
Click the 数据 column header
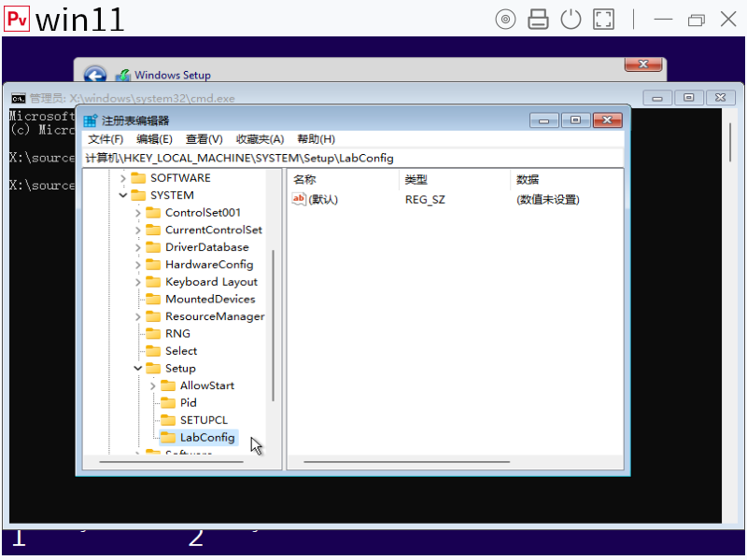(x=567, y=180)
